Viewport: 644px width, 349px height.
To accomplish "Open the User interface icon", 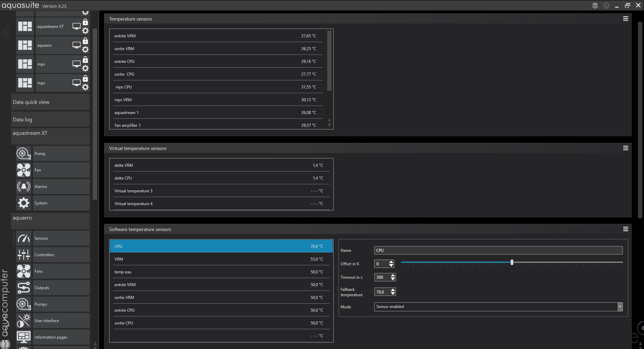I will 24,321.
